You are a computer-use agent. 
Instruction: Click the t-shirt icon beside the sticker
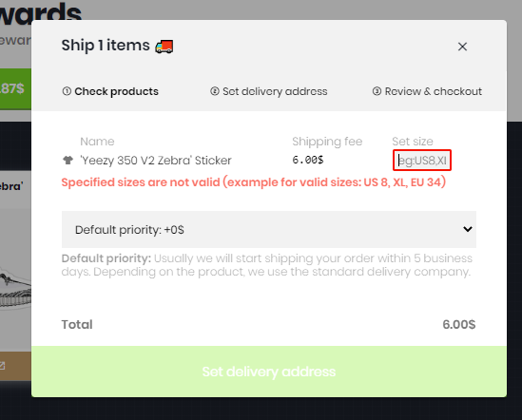[68, 161]
